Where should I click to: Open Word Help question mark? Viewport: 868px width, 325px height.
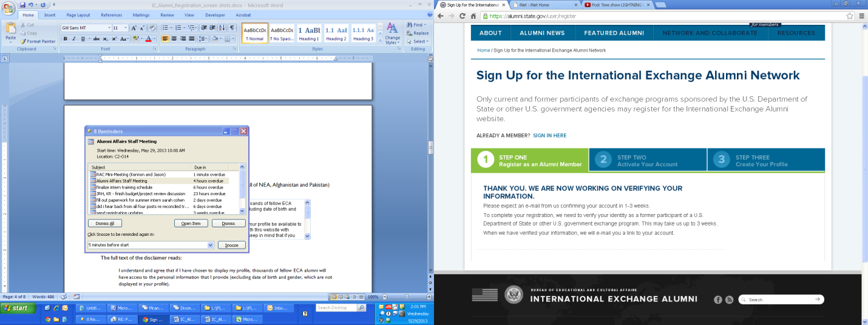pos(429,15)
